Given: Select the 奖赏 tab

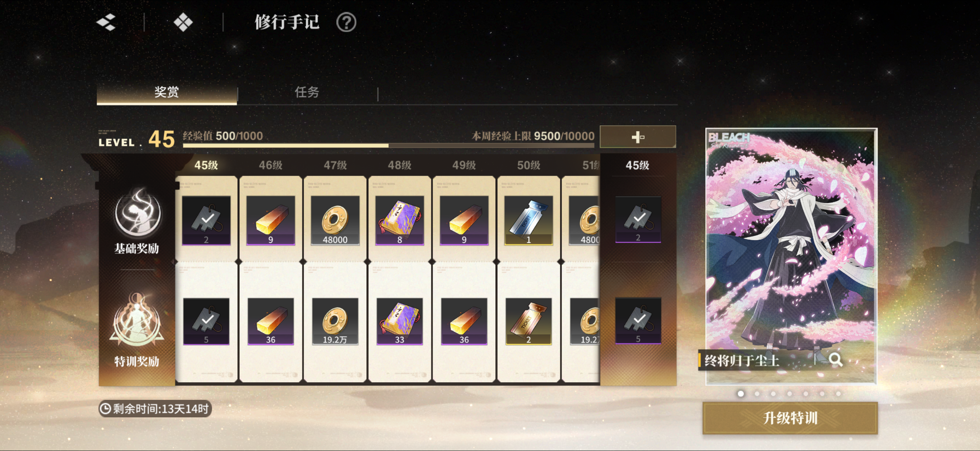Looking at the screenshot, I should [x=167, y=92].
